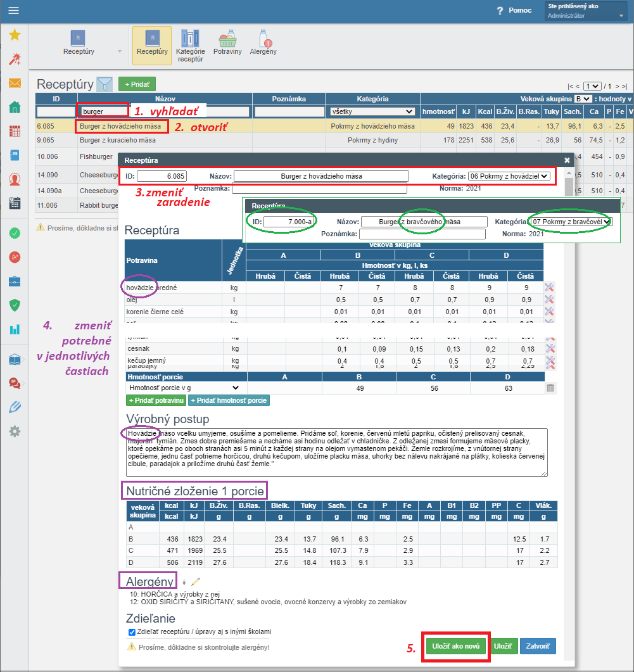The width and height of the screenshot is (634, 672).
Task: Open the blue notebook sidebar icon
Action: tap(15, 155)
